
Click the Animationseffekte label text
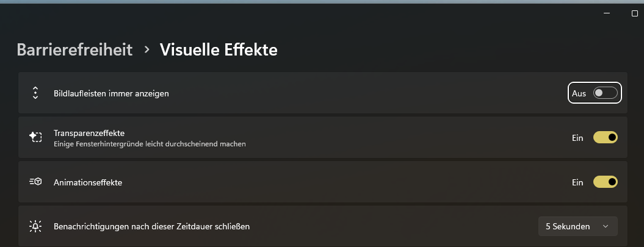(x=88, y=182)
